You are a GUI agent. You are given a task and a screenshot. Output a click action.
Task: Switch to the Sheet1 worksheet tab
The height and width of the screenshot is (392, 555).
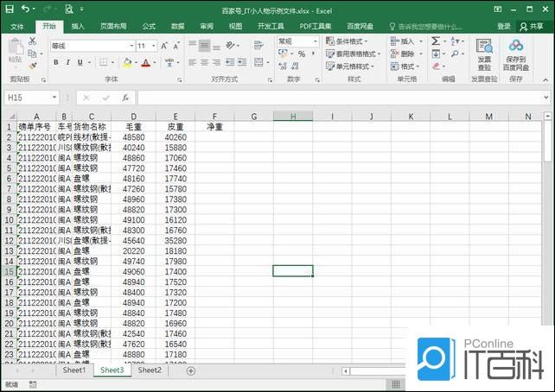74,370
